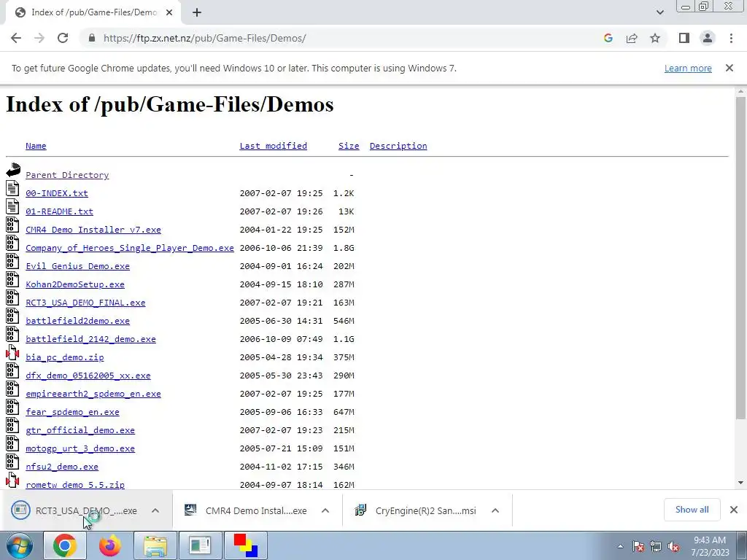This screenshot has width=747, height=560.
Task: Sort listing by Last modified
Action: click(273, 146)
